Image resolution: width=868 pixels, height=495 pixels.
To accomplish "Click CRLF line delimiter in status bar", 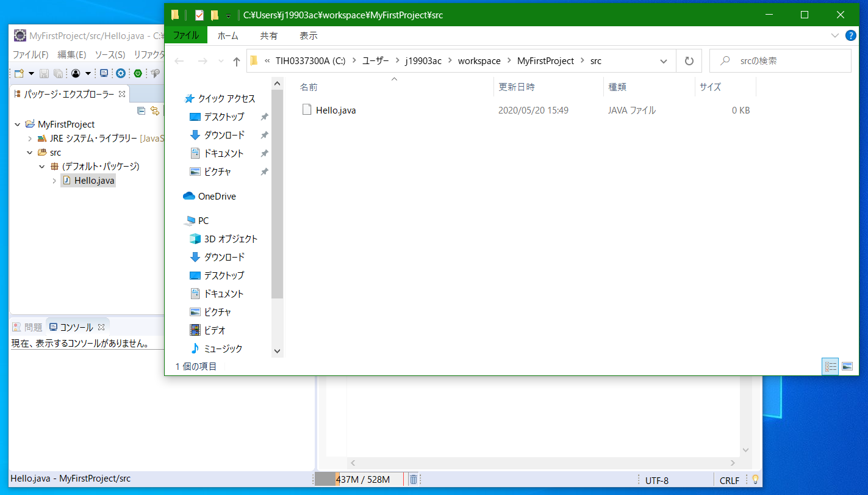I will click(730, 480).
